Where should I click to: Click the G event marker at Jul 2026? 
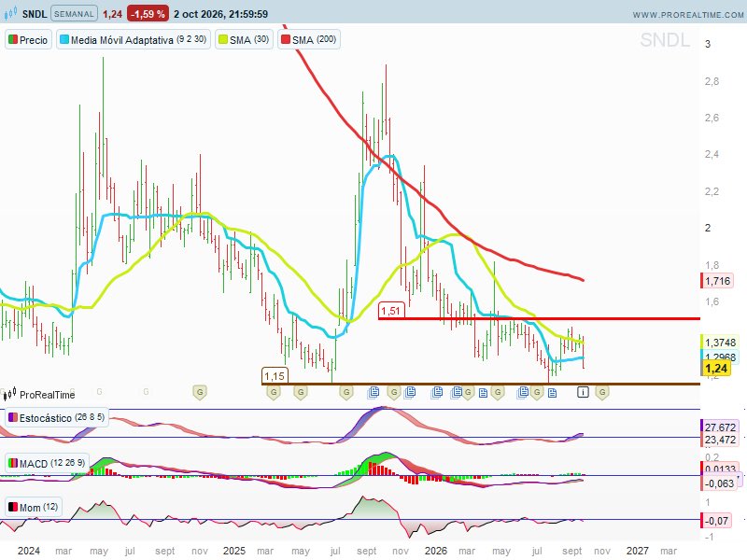point(537,392)
